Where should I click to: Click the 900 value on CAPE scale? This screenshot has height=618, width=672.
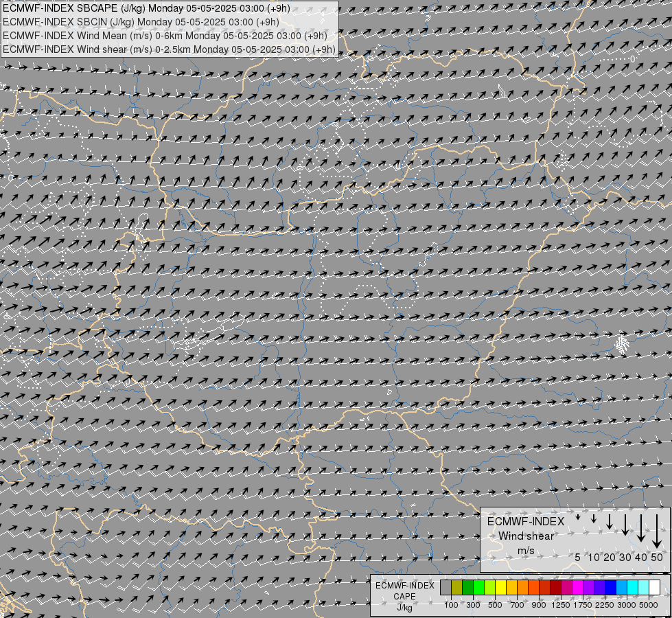click(x=539, y=605)
